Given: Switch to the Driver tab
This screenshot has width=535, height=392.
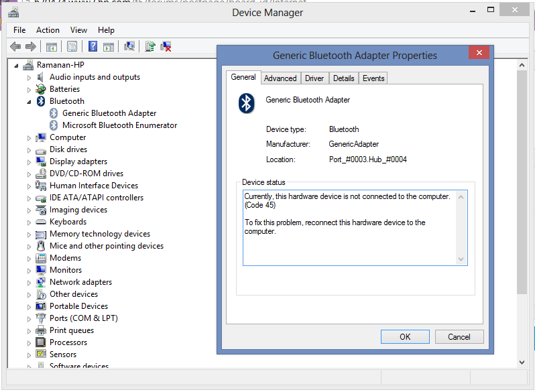Looking at the screenshot, I should [314, 78].
